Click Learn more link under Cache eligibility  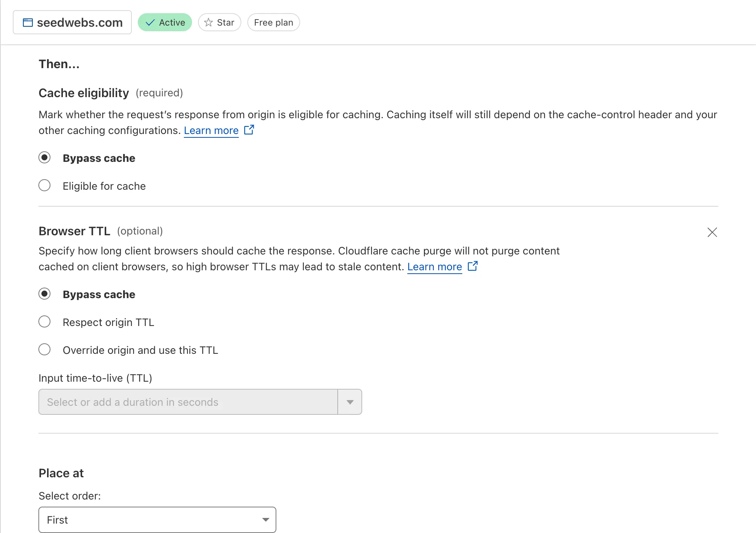point(211,130)
